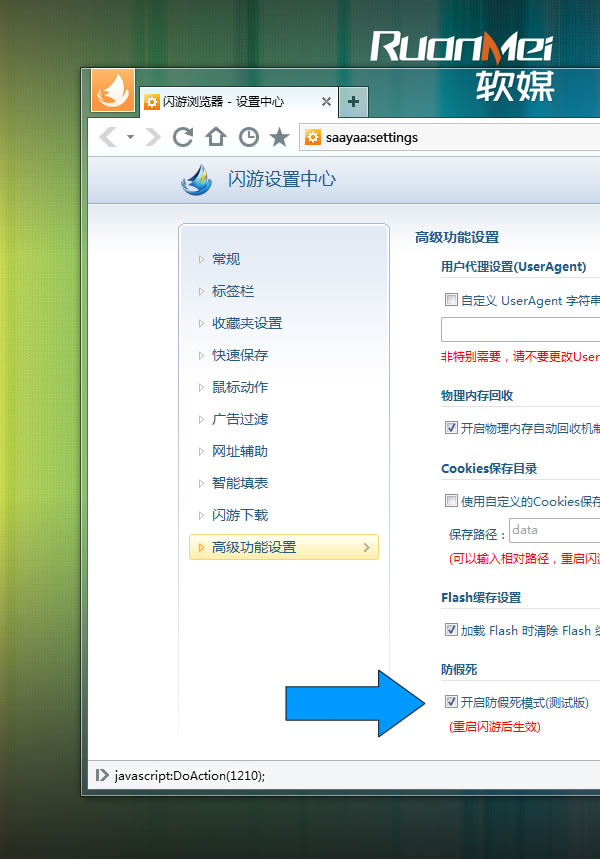Open the back button history dropdown arrow
Viewport: 600px width, 859px height.
(x=130, y=137)
